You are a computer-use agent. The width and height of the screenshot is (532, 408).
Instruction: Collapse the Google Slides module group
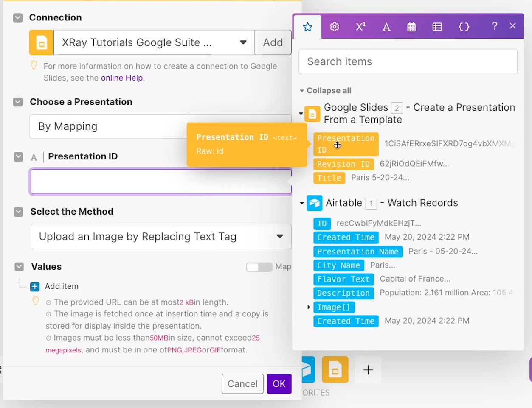point(301,114)
